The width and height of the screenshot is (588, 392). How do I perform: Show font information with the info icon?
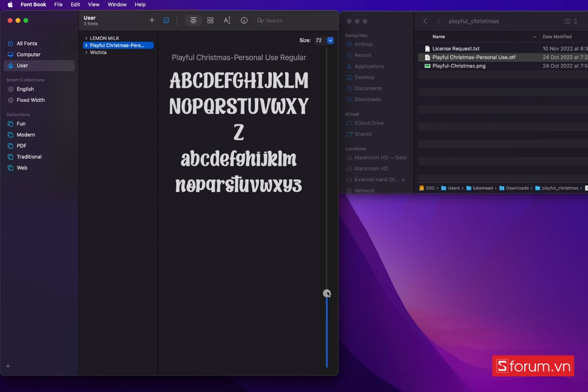(x=244, y=20)
